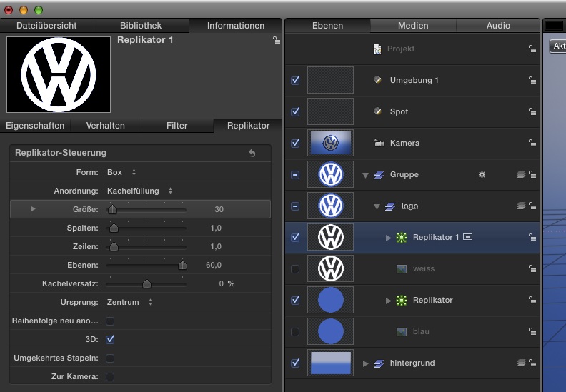
Task: Select the Kamera layer name
Action: coord(404,144)
